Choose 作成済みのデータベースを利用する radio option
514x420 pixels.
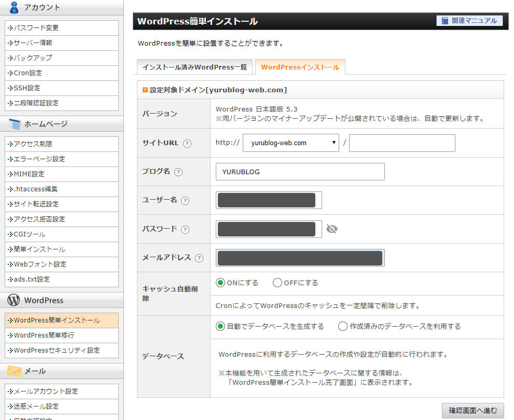coord(343,327)
